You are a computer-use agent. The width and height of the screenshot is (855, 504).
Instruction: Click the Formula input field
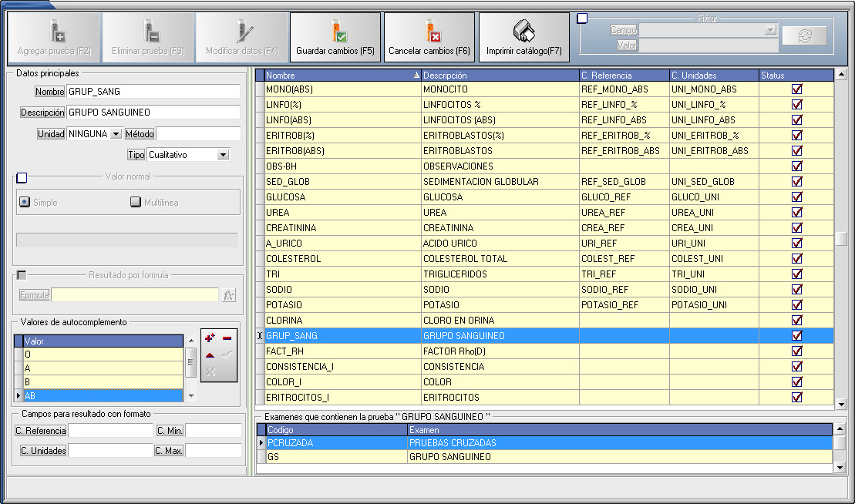135,295
